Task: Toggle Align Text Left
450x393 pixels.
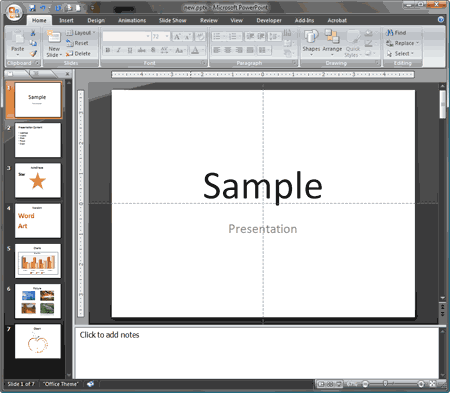Action: (x=217, y=50)
